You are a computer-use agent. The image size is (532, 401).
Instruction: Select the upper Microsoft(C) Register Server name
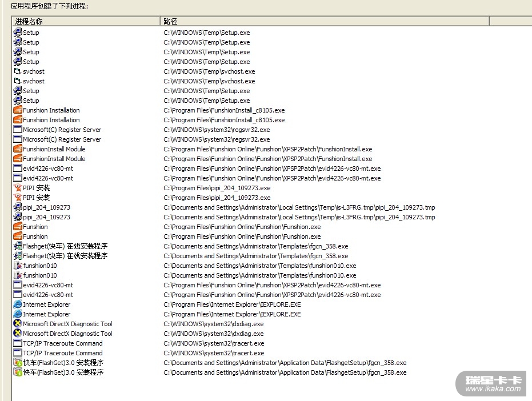[62, 130]
